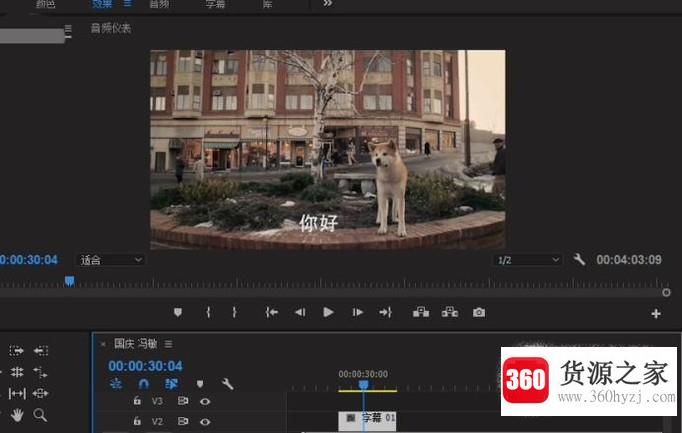Image resolution: width=682 pixels, height=433 pixels.
Task: Select the Rate Stretch tool
Action: coord(40,372)
